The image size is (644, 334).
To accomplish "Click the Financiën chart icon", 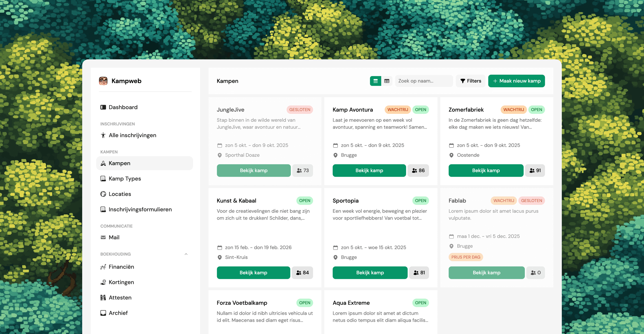I will pos(103,267).
